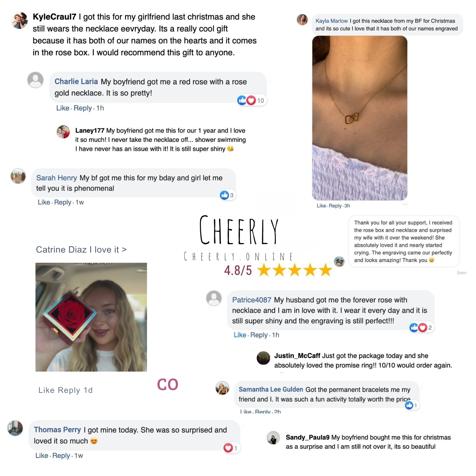This screenshot has width=476, height=476.
Task: Like Charlie Laria's comment
Action: click(x=63, y=108)
